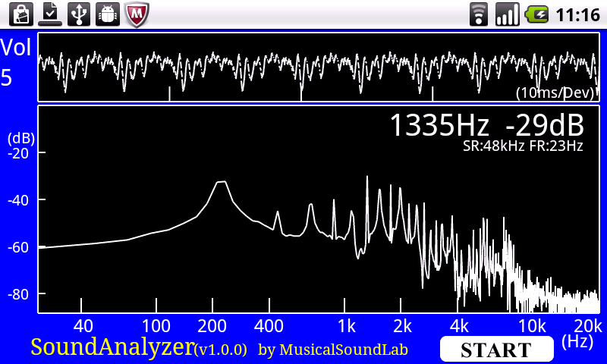This screenshot has height=364, width=607.
Task: Tap the 1335Hz peak frequency readout
Action: 439,125
